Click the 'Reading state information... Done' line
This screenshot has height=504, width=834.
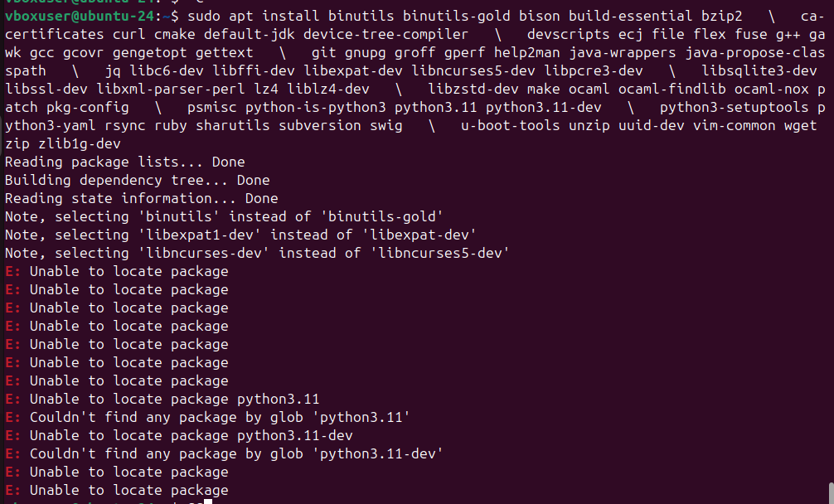141,198
